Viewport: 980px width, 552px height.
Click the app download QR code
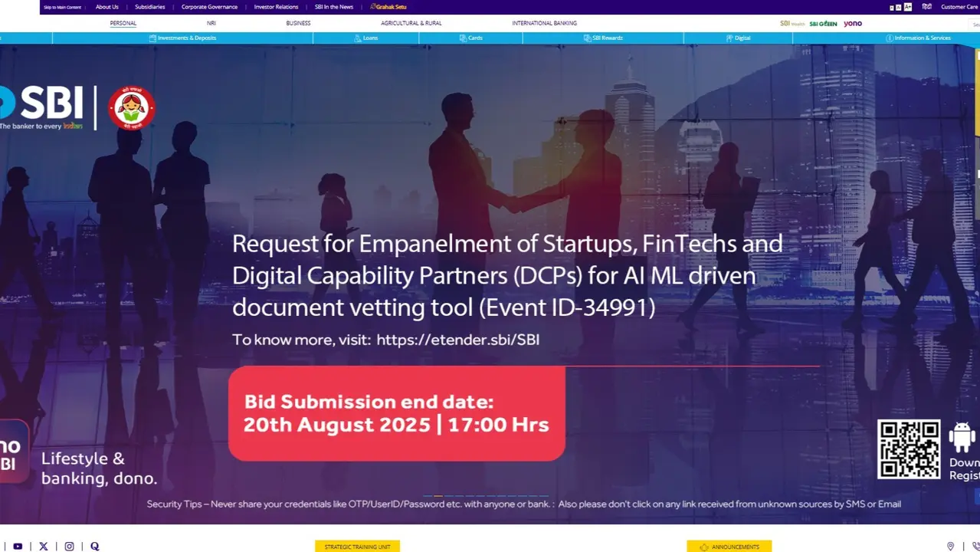tap(909, 449)
